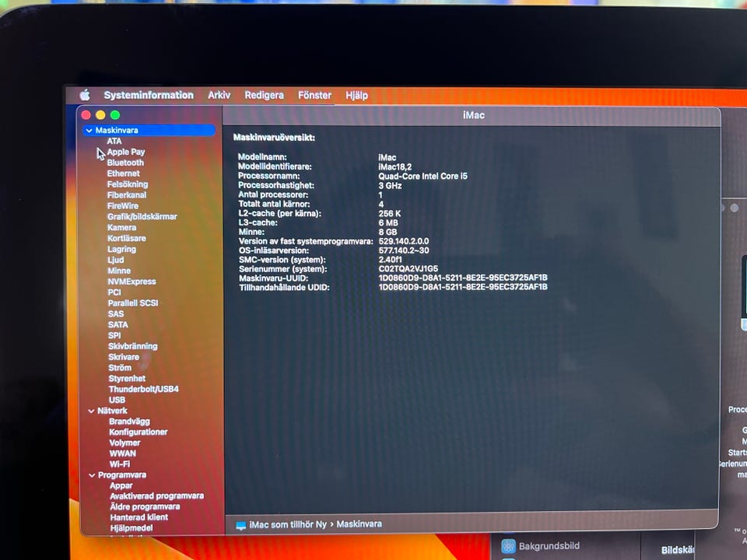Open the Arkiv menu

tap(219, 95)
